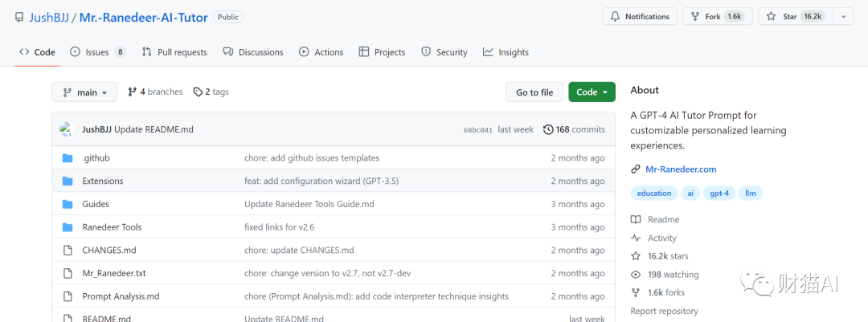Image resolution: width=868 pixels, height=322 pixels.
Task: Open the JushBJJ owner link
Action: point(49,17)
